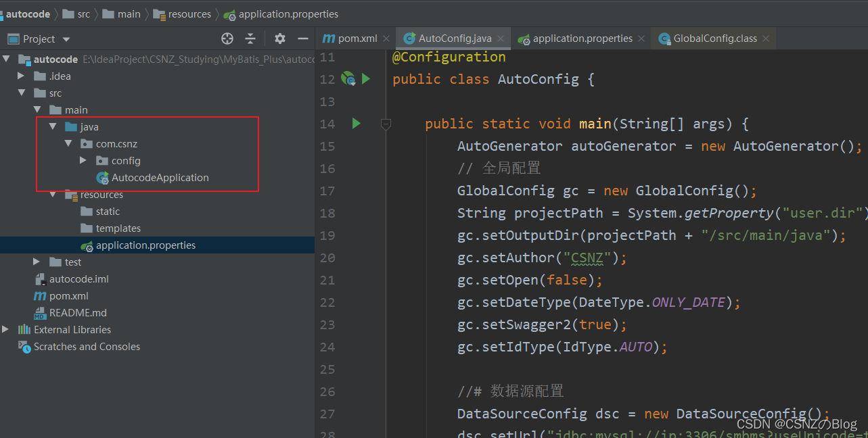Image resolution: width=868 pixels, height=438 pixels.
Task: Click the run gutter icon on line 12
Action: [366, 79]
